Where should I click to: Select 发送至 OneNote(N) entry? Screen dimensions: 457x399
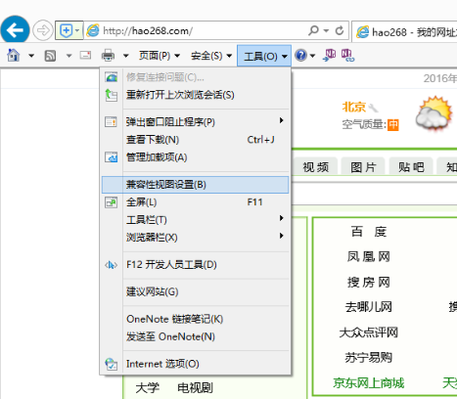click(x=195, y=337)
